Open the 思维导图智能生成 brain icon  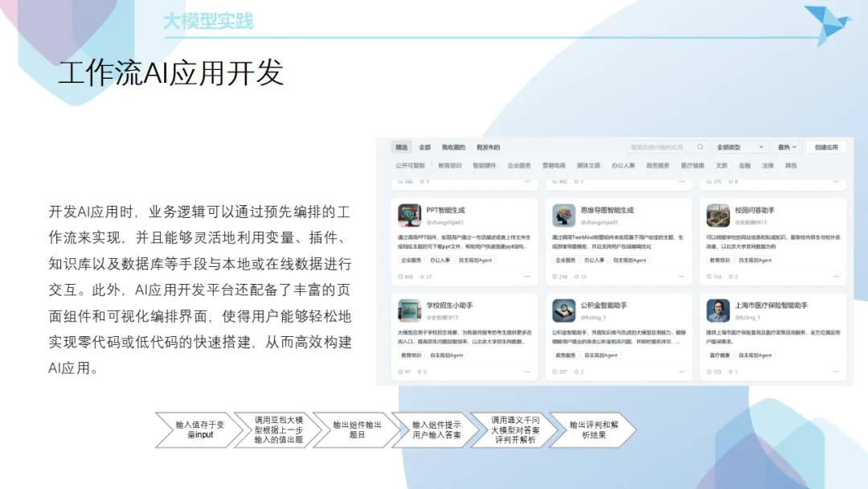point(563,216)
